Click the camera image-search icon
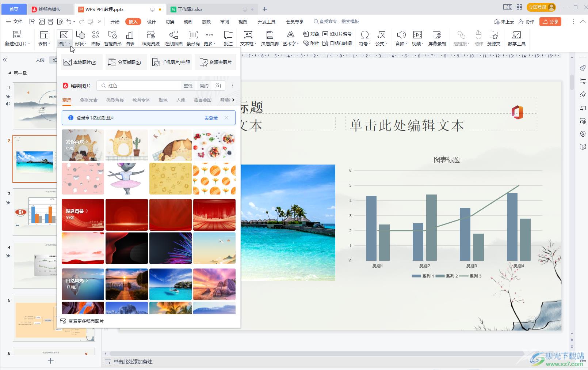 coord(218,86)
